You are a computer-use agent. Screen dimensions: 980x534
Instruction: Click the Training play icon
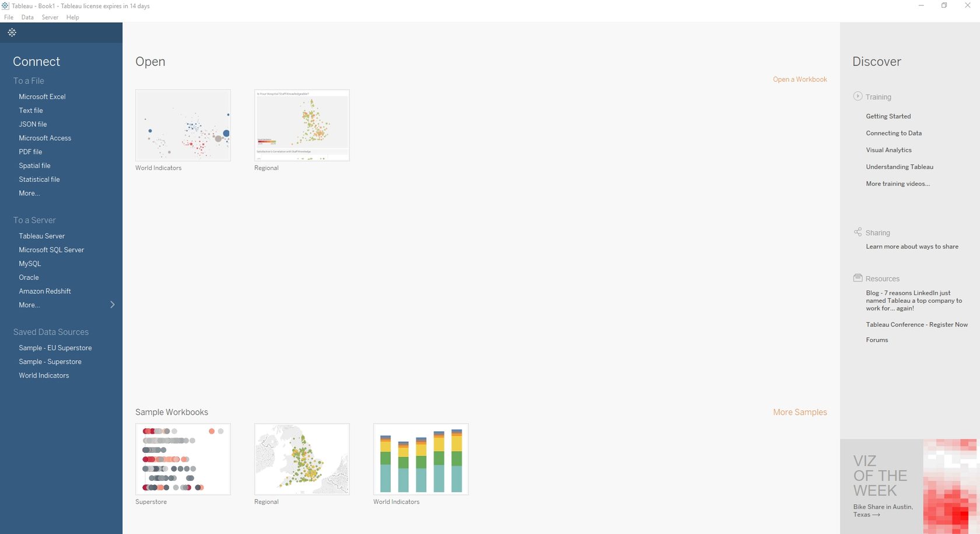(857, 96)
